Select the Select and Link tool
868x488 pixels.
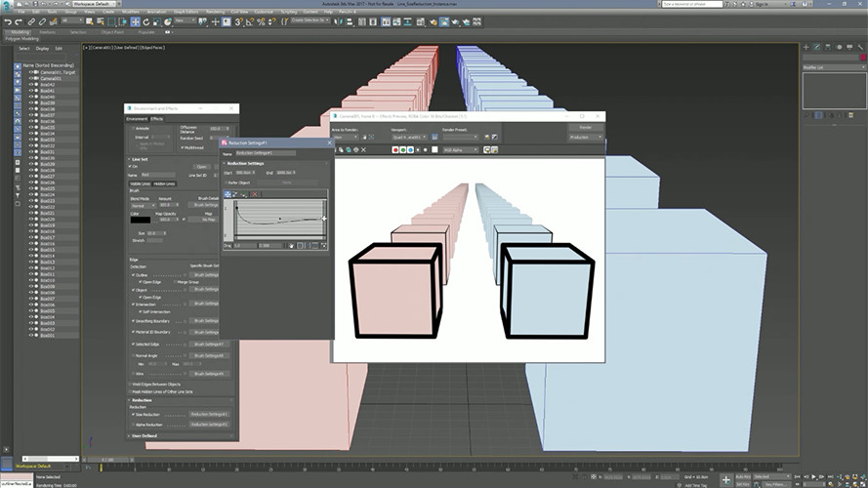tap(31, 22)
